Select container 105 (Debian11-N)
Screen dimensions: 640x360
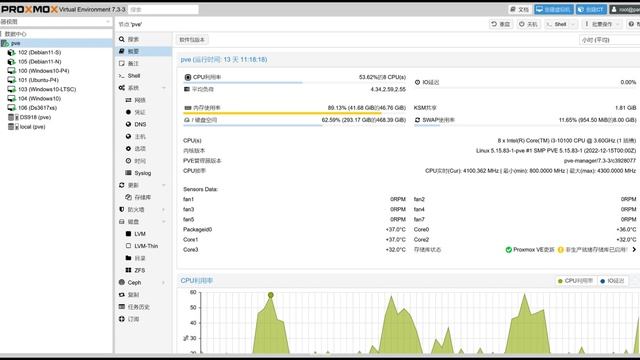56,62
